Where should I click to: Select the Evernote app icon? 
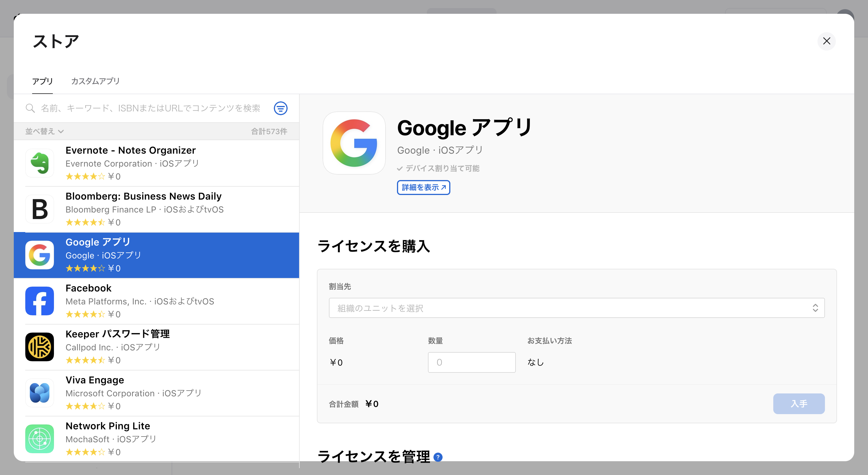tap(39, 163)
